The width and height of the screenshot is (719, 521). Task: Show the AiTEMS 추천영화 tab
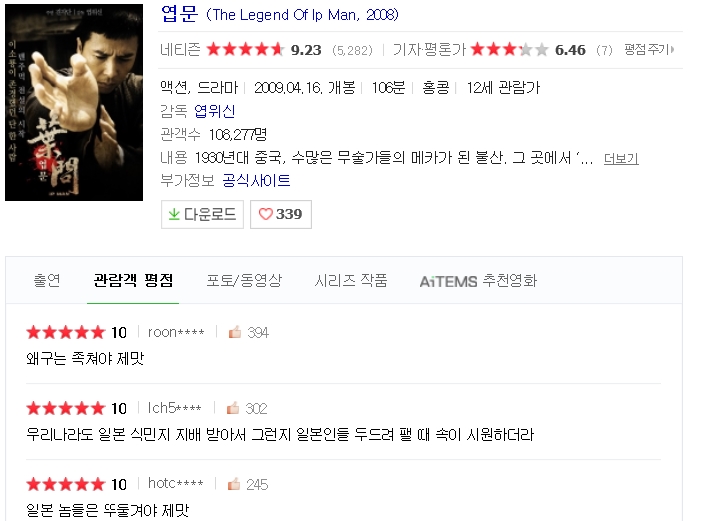[478, 281]
